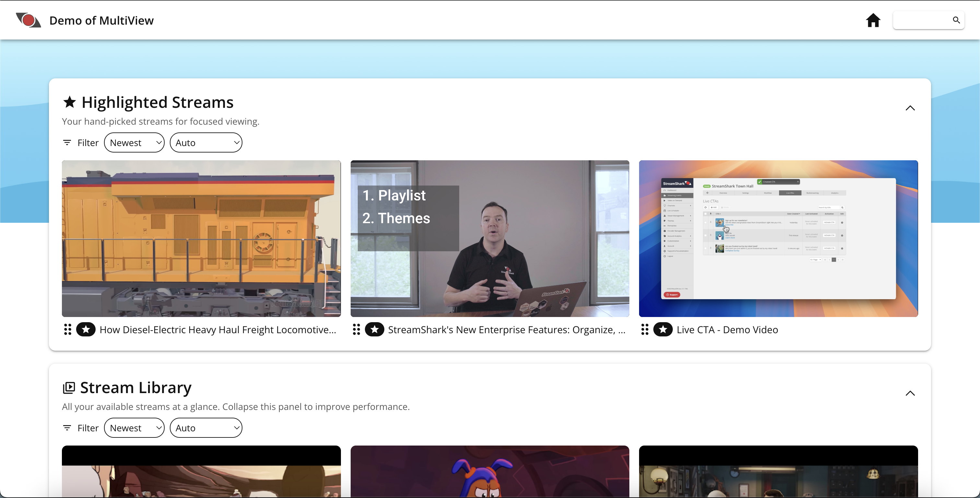
Task: Click the Demo of MultiView title
Action: point(101,20)
